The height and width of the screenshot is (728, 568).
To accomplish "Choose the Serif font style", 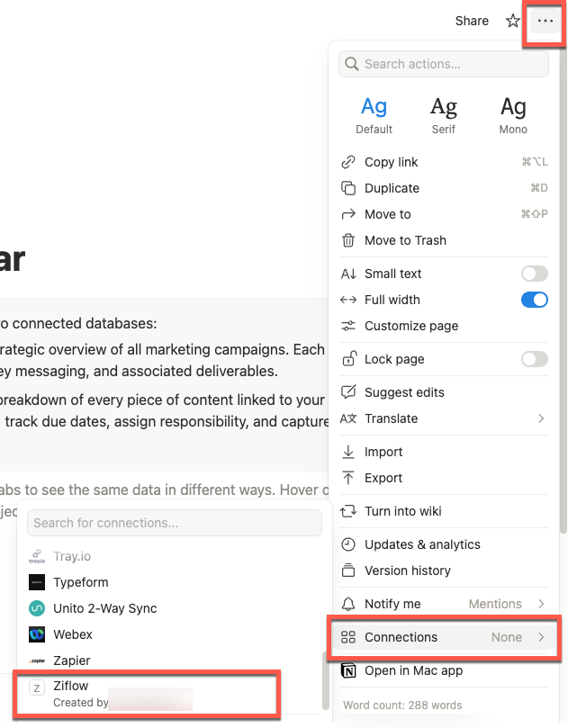I will click(x=443, y=114).
